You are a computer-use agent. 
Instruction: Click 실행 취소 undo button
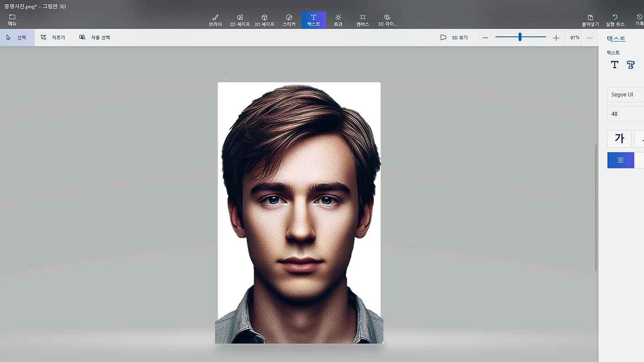tap(615, 20)
